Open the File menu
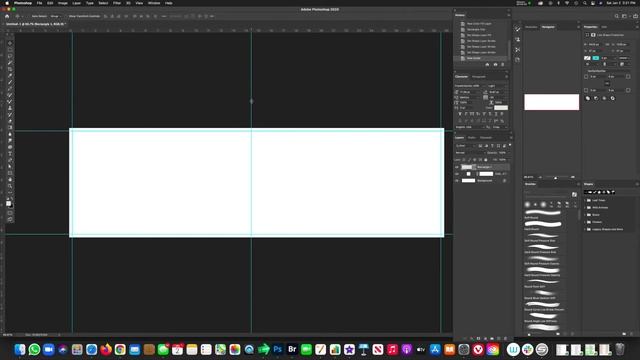This screenshot has height=360, width=640. [39, 3]
